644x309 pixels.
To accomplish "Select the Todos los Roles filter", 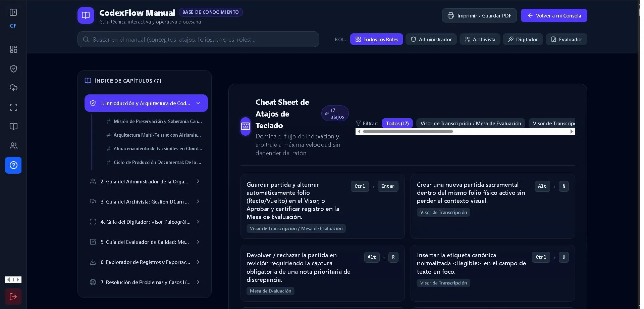I will 377,39.
